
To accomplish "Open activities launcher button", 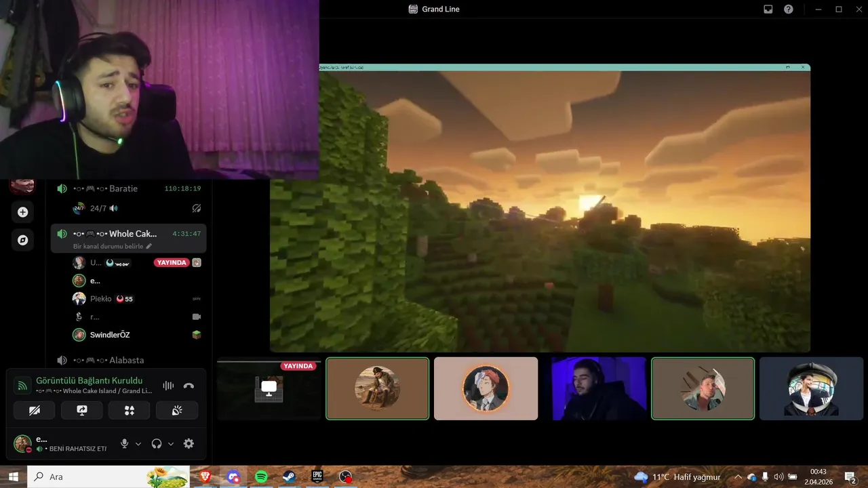I will 130,410.
